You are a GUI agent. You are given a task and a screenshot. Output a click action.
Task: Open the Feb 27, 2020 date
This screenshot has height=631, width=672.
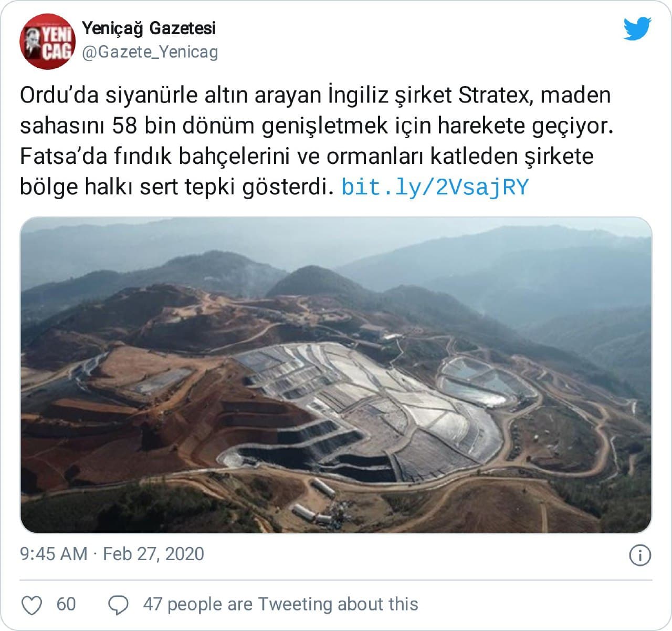[153, 554]
